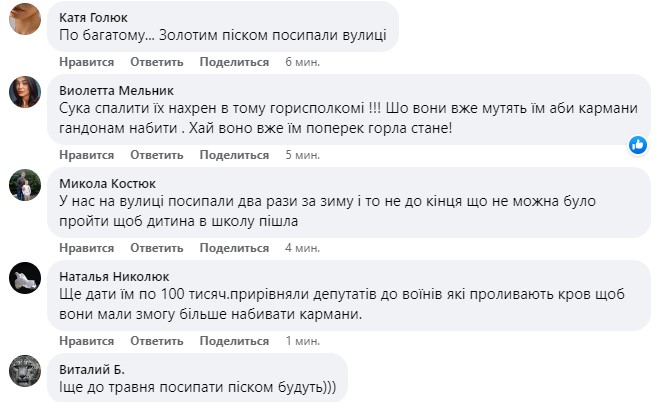Visit Микола Костюк's profile name link
672x402 pixels.
[x=108, y=184]
